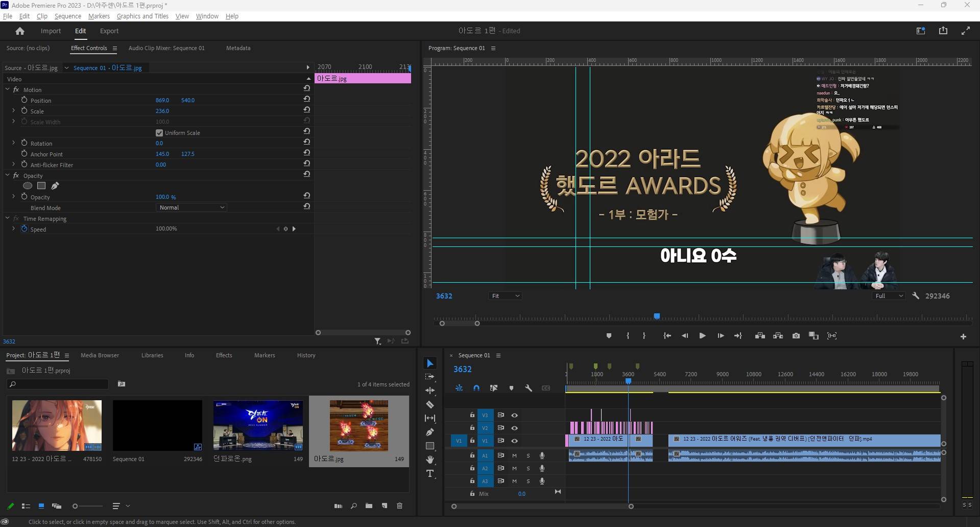This screenshot has height=527, width=980.
Task: Toggle animation stopwatch for Position
Action: pyautogui.click(x=24, y=100)
